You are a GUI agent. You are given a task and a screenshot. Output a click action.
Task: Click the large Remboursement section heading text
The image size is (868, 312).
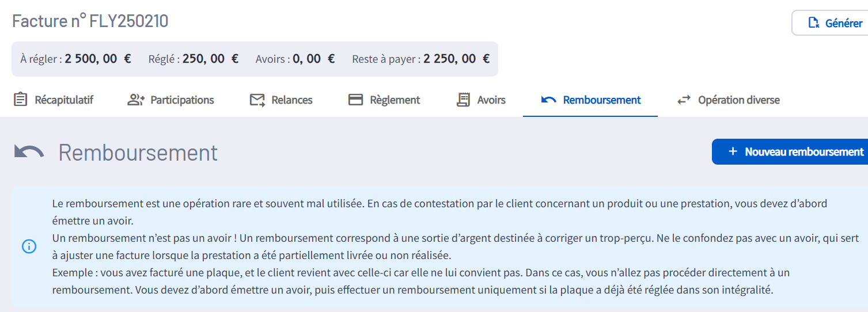point(138,153)
